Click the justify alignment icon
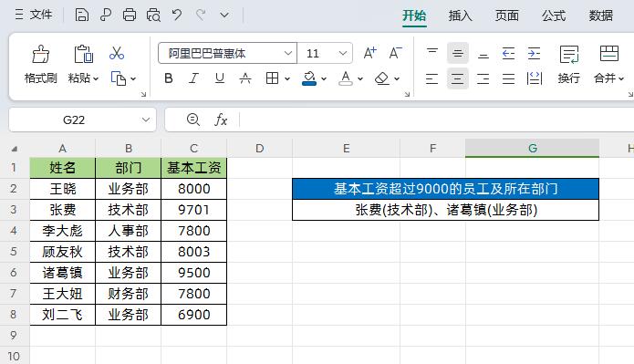This screenshot has width=634, height=364. [x=509, y=78]
